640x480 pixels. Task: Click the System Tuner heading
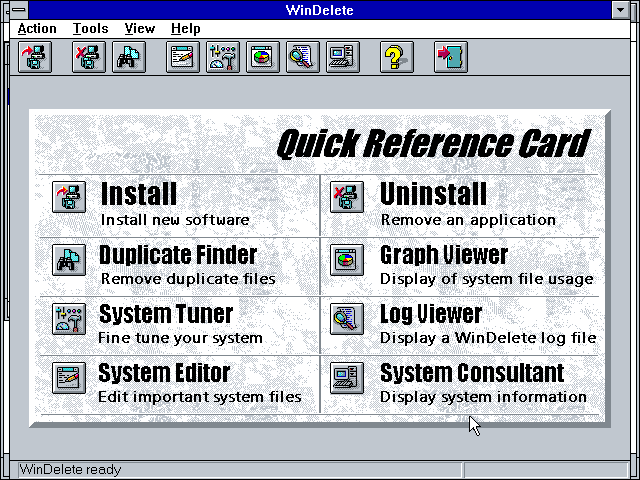pyautogui.click(x=166, y=315)
